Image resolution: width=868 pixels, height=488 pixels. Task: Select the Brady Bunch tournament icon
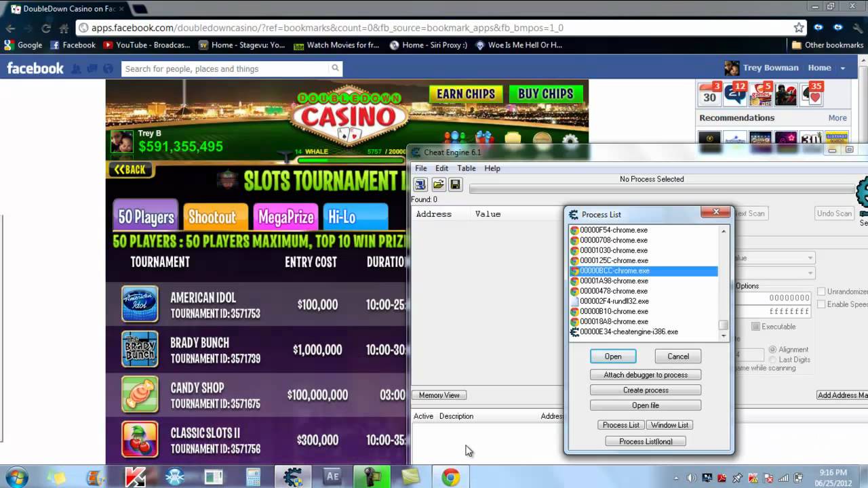click(140, 349)
